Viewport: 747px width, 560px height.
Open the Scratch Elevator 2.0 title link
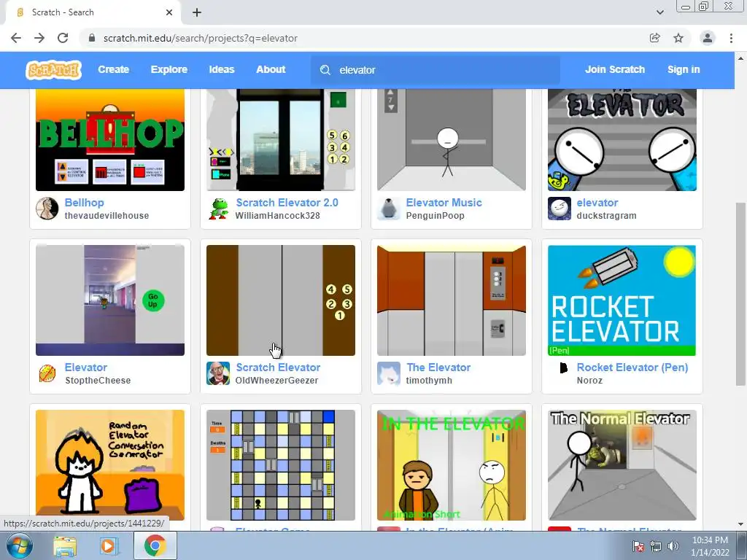(x=287, y=203)
